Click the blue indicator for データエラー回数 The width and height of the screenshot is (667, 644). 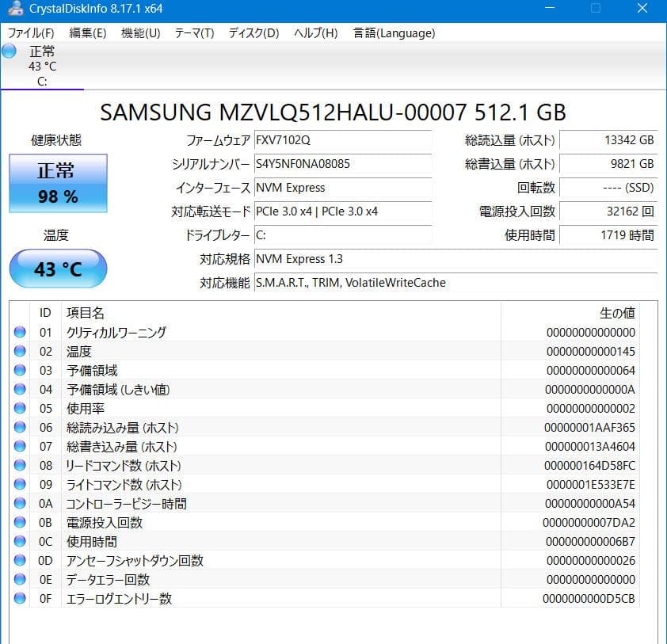coord(19,579)
